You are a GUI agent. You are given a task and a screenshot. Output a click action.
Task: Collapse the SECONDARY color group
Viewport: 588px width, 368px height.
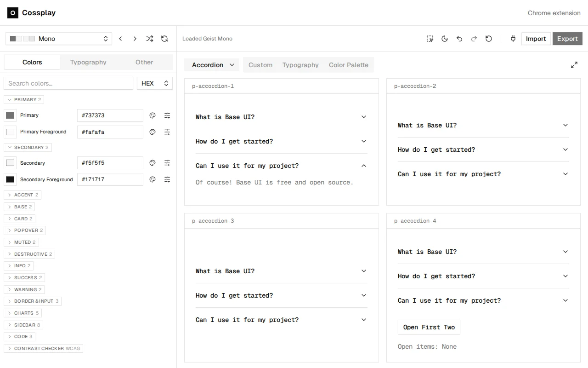(28, 147)
